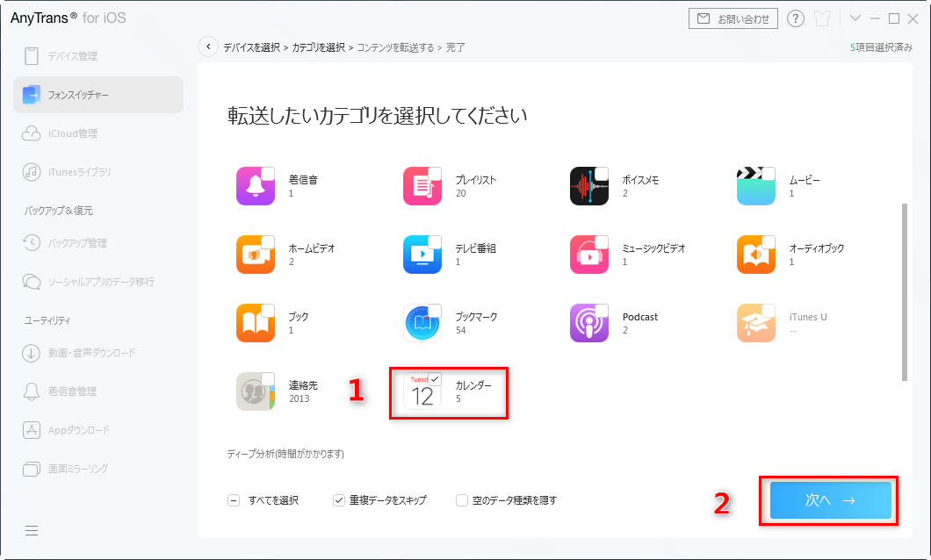Image resolution: width=931 pixels, height=560 pixels.
Task: Click the カレンダー calendar icon
Action: tap(422, 391)
